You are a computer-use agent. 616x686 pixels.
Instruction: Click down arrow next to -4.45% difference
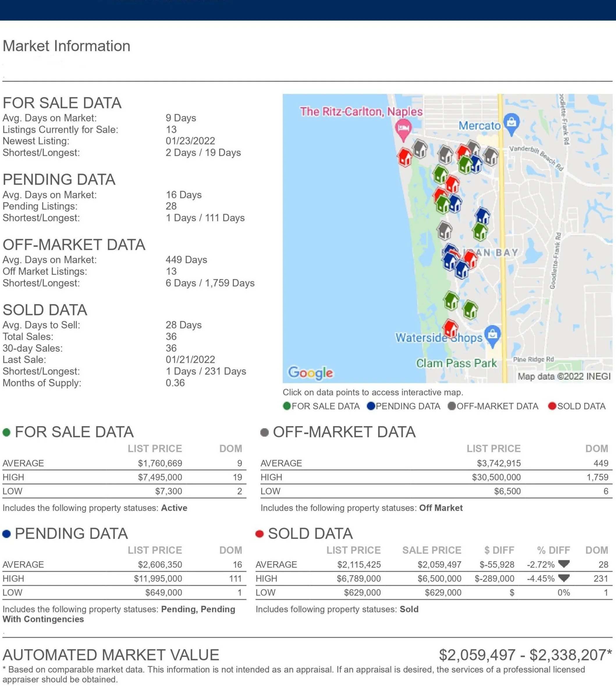pos(564,578)
